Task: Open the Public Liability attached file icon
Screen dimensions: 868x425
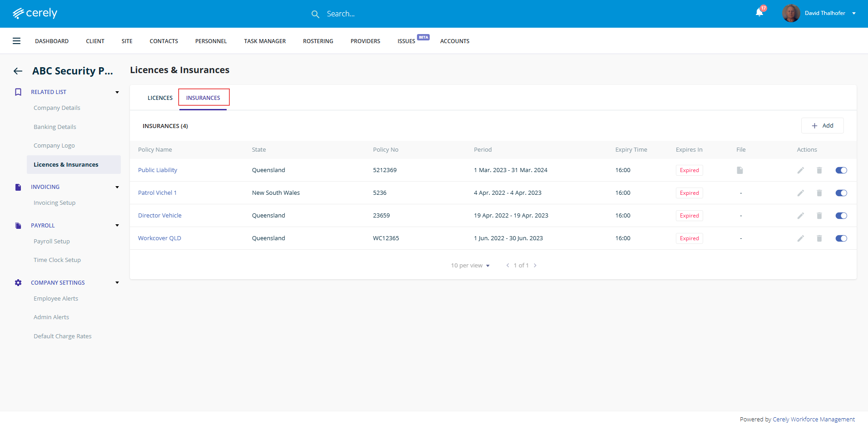Action: [740, 170]
